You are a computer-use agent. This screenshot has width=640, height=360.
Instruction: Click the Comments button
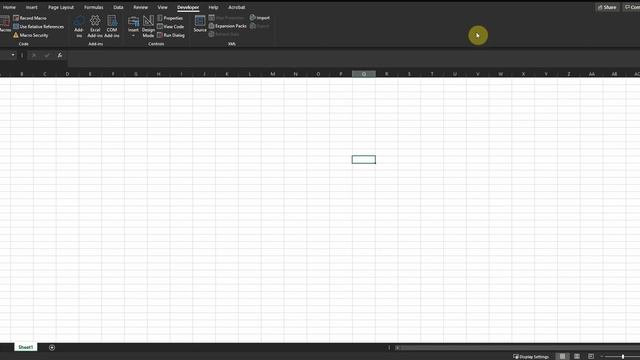(631, 7)
